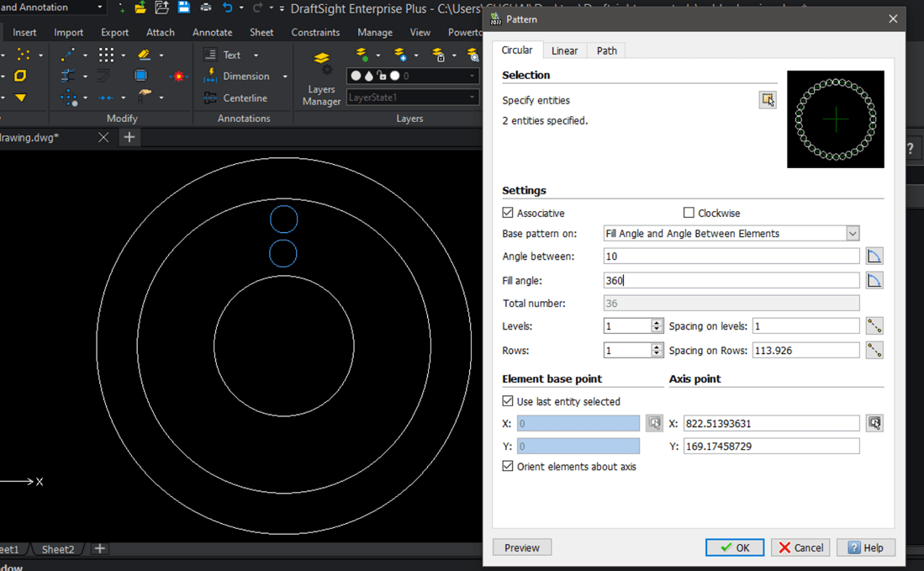Expand the LayerState1 dropdown
Image resolution: width=924 pixels, height=571 pixels.
pos(473,98)
